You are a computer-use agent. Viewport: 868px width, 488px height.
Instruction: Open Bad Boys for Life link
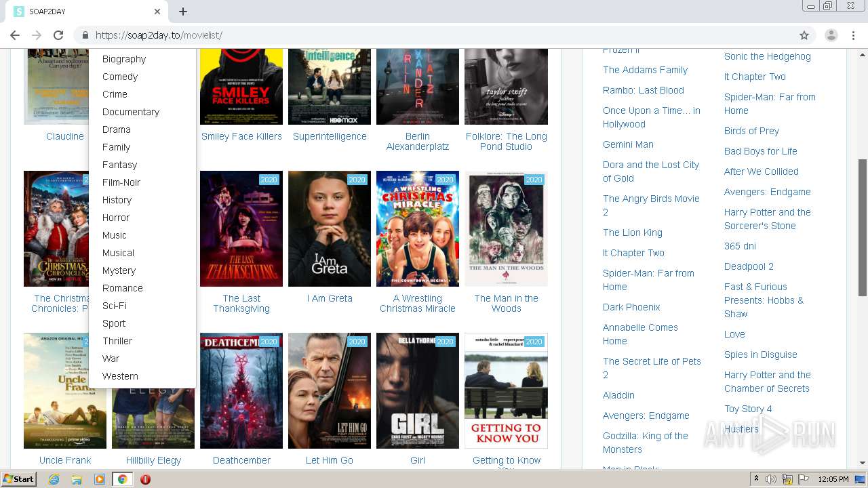tap(760, 151)
